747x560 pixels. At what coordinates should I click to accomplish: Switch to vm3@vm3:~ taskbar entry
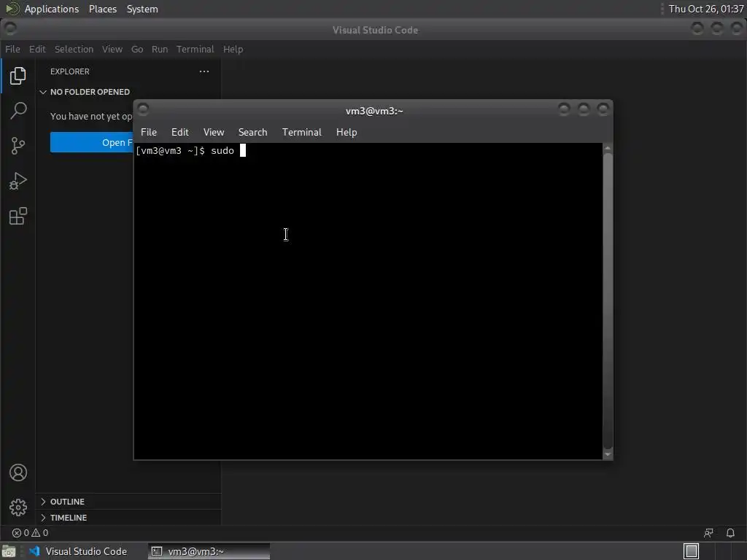pos(209,551)
